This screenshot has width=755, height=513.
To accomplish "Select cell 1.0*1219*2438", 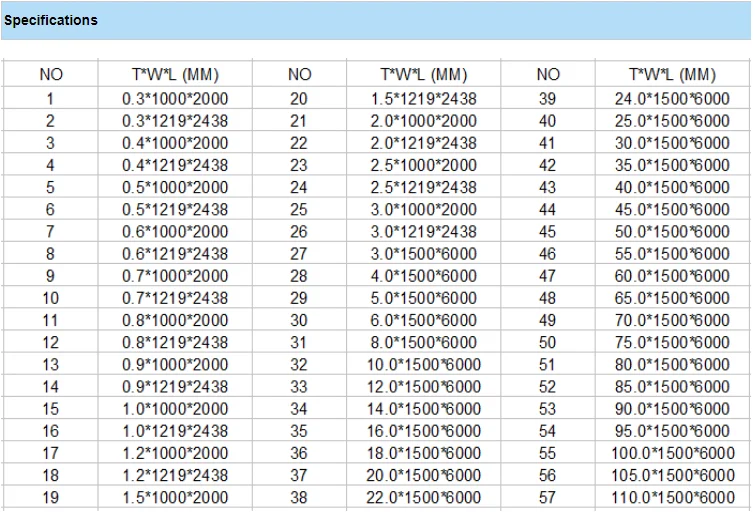I will (175, 431).
